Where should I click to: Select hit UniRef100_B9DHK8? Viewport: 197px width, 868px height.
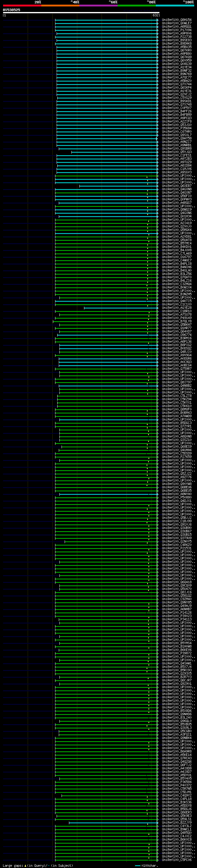(x=177, y=43)
